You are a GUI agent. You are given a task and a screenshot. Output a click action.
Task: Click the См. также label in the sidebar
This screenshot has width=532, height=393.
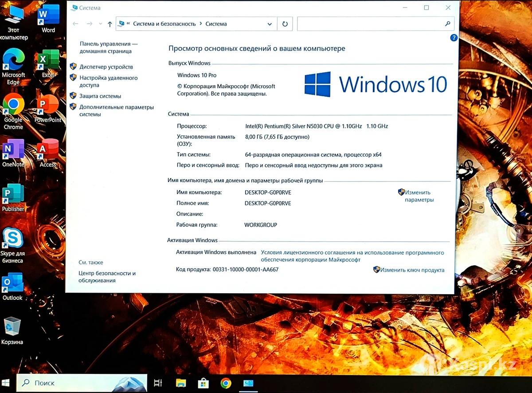pos(91,262)
